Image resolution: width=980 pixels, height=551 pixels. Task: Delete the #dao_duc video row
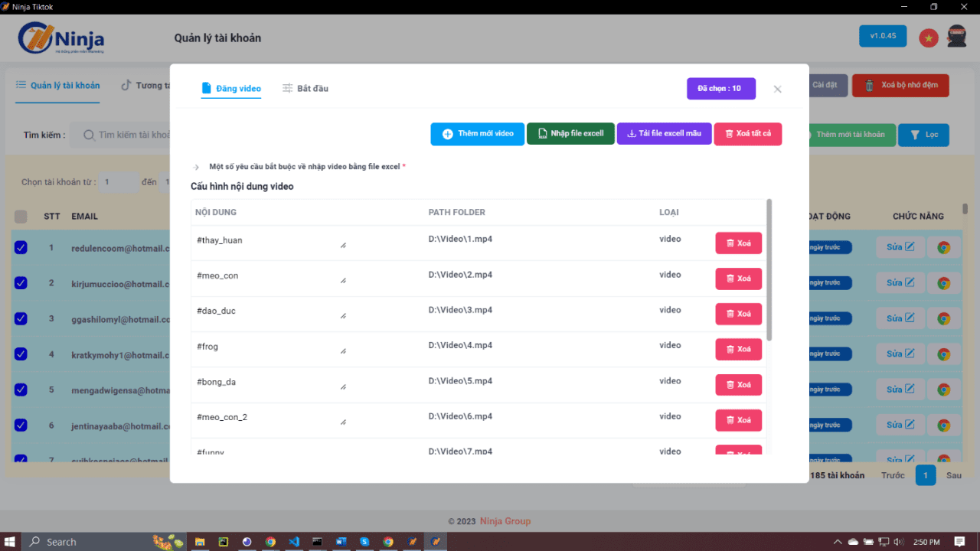coord(738,314)
